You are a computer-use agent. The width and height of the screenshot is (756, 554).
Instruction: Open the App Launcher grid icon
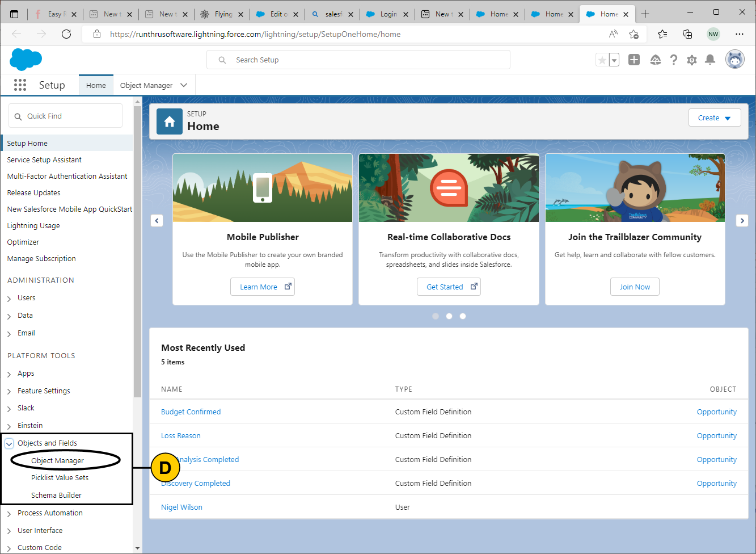click(20, 85)
